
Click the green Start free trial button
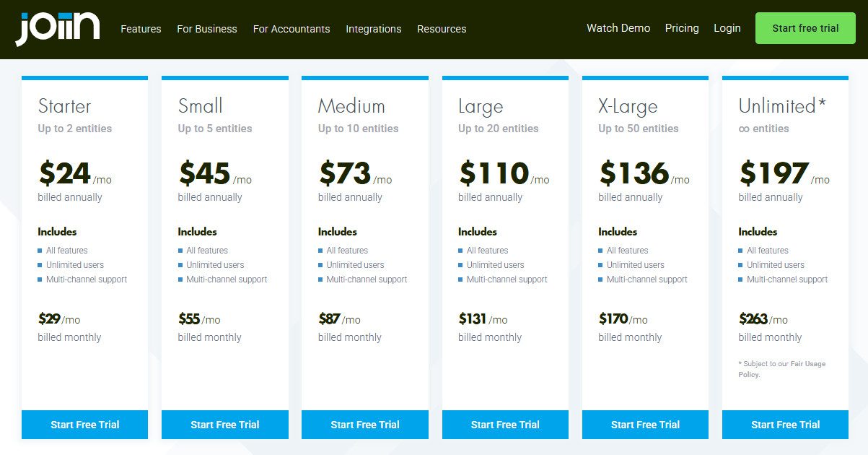pos(805,27)
